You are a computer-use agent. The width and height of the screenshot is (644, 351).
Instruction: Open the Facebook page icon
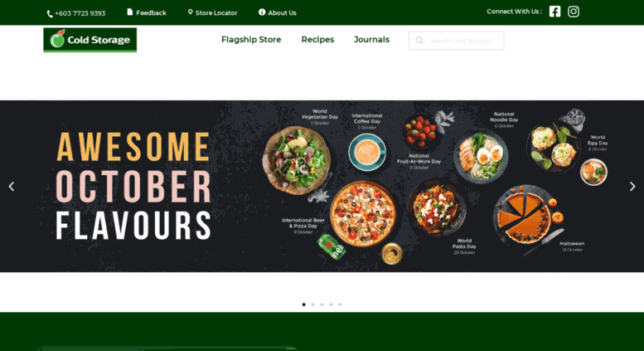[554, 12]
